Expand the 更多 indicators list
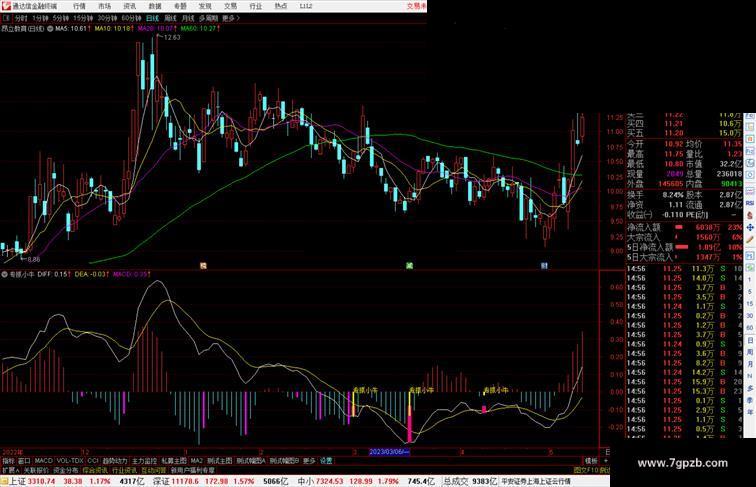 click(x=309, y=461)
